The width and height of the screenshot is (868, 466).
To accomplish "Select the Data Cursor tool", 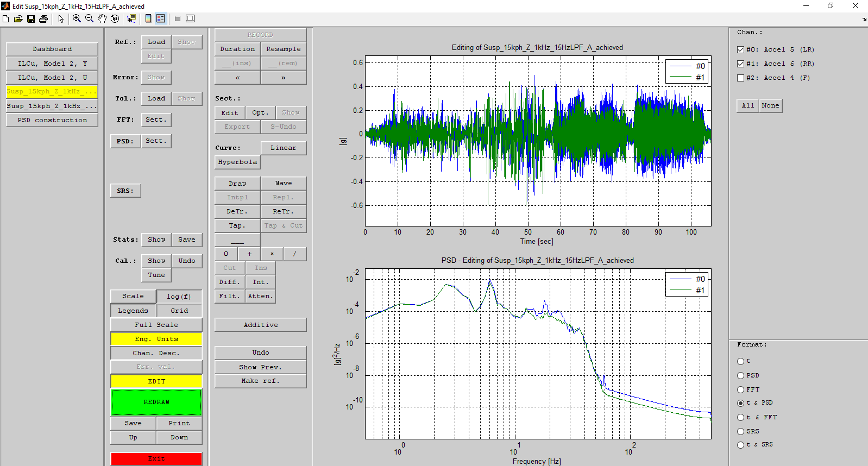I will [131, 18].
